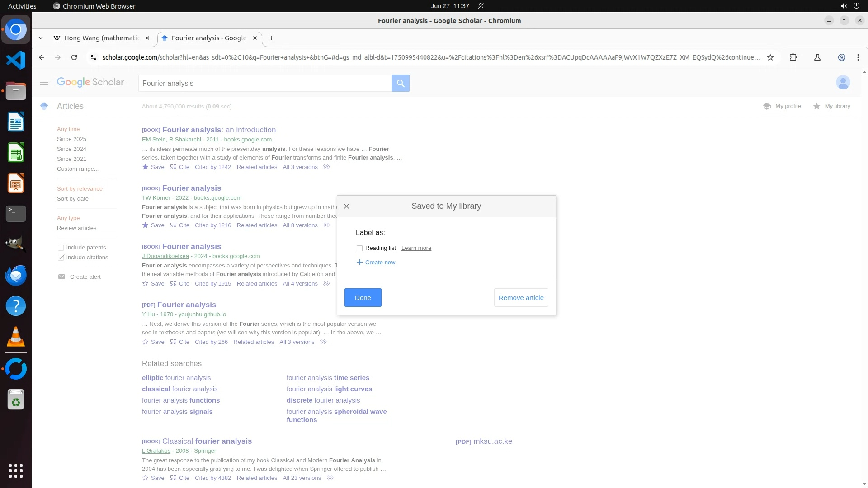This screenshot has width=868, height=488.
Task: Click the Fourier analysis search field
Action: click(264, 83)
